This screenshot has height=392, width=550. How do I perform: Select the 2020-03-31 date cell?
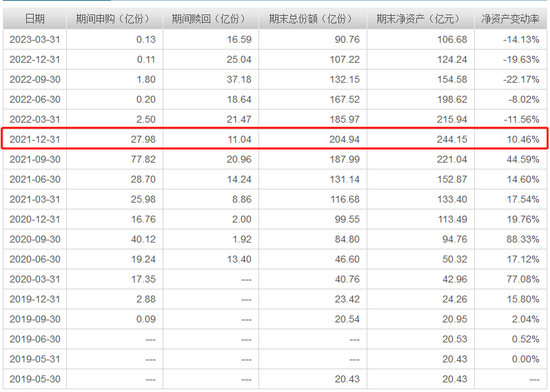(x=35, y=279)
